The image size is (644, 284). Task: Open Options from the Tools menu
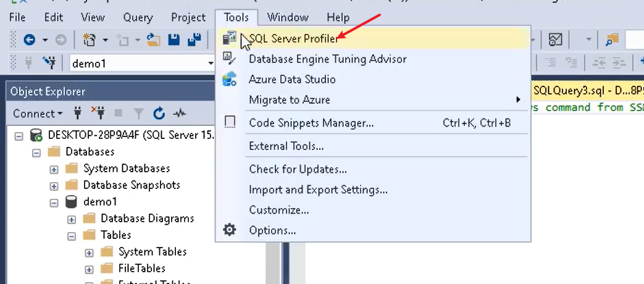[x=374, y=230]
